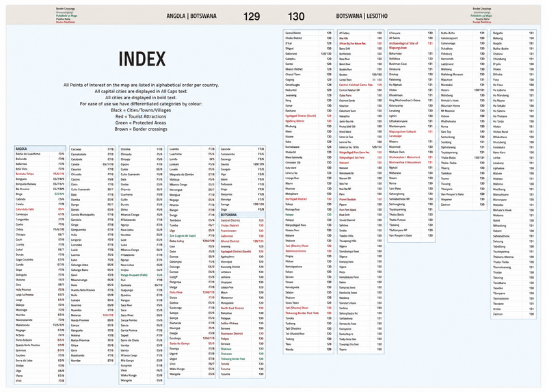Click 'Border Crossings' label beside BOTSWANA | LESOTHO header
Screen dimensions: 547x392
click(482, 9)
